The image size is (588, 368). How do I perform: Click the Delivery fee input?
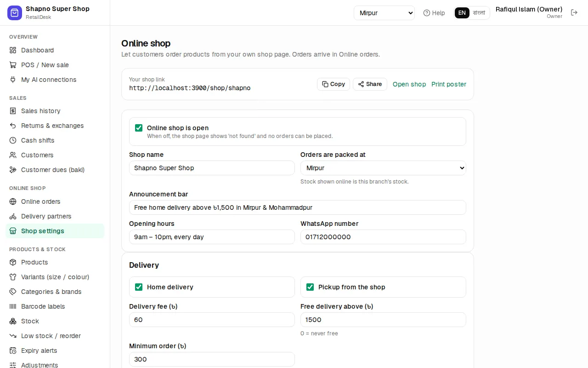coord(212,320)
